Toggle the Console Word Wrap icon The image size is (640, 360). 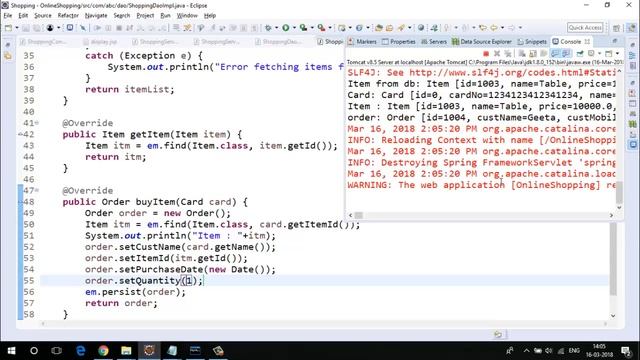click(544, 53)
